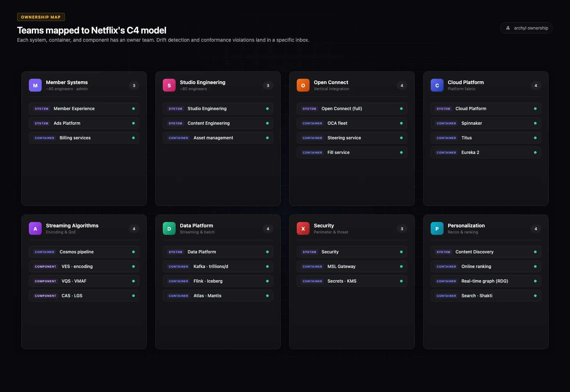570x392 pixels.
Task: Open the Eureka 2 container label
Action: tap(470, 153)
